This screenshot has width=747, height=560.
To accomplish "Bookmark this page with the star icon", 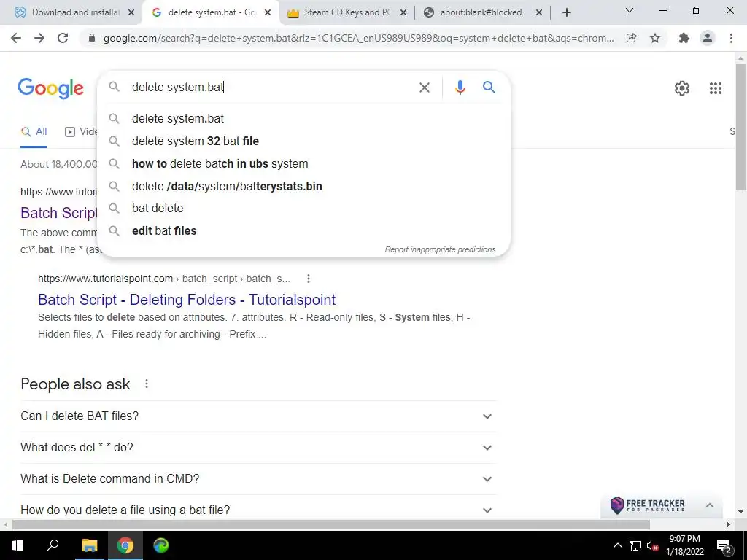I will [655, 38].
